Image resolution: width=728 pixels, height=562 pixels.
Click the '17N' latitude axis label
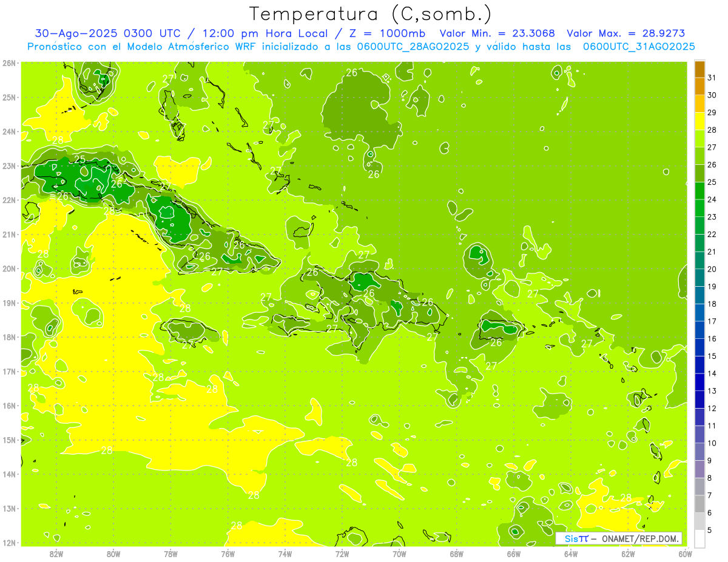point(9,371)
